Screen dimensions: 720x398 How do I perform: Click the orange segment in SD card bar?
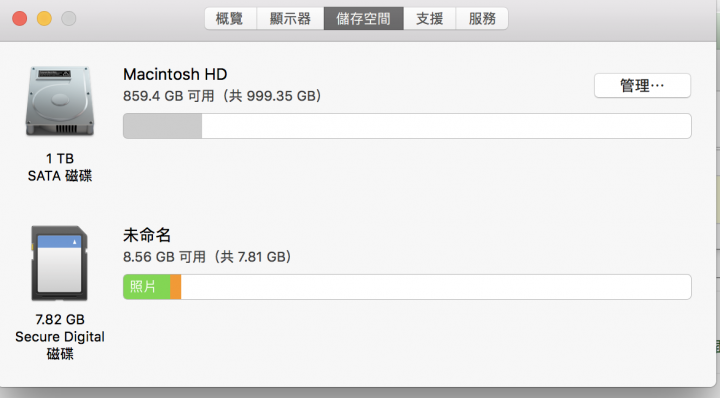click(x=175, y=287)
